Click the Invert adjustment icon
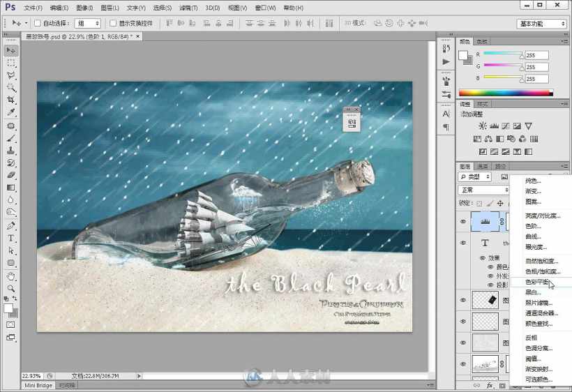 (x=483, y=151)
